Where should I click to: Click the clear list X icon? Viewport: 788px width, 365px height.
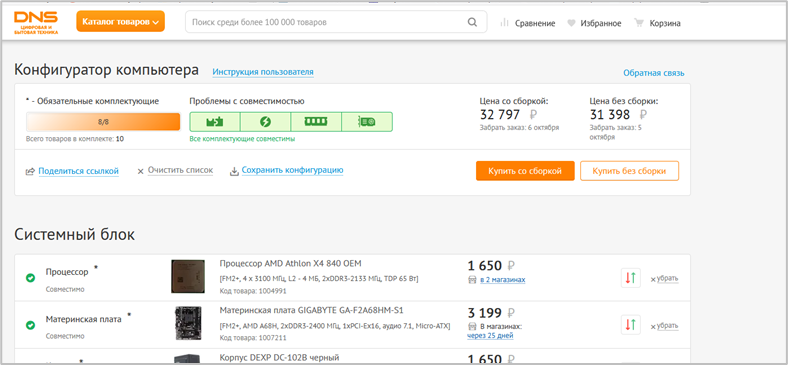[141, 171]
